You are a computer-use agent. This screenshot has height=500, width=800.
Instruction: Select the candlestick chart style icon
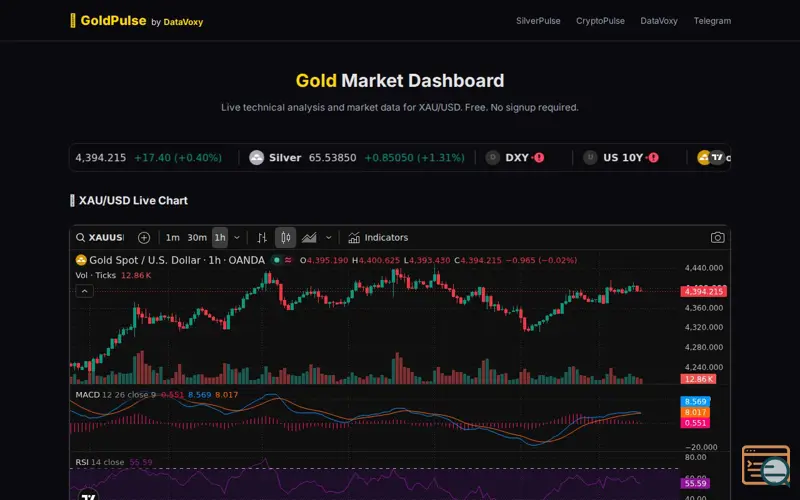[x=286, y=238]
